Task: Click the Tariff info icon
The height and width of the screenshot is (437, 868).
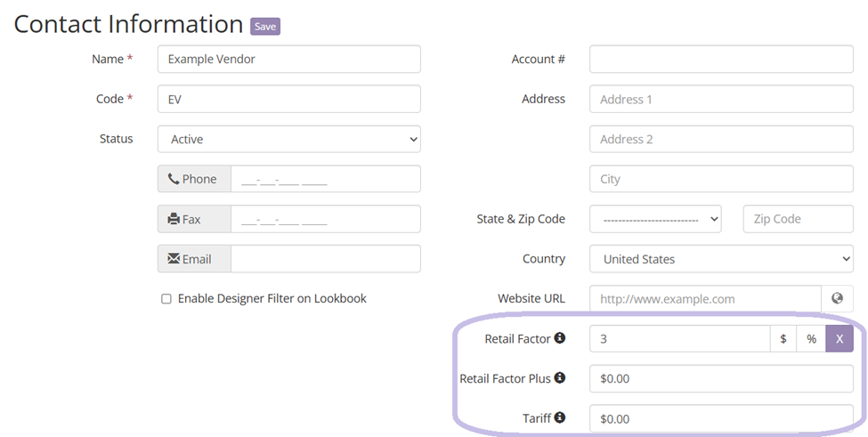Action: click(x=560, y=417)
